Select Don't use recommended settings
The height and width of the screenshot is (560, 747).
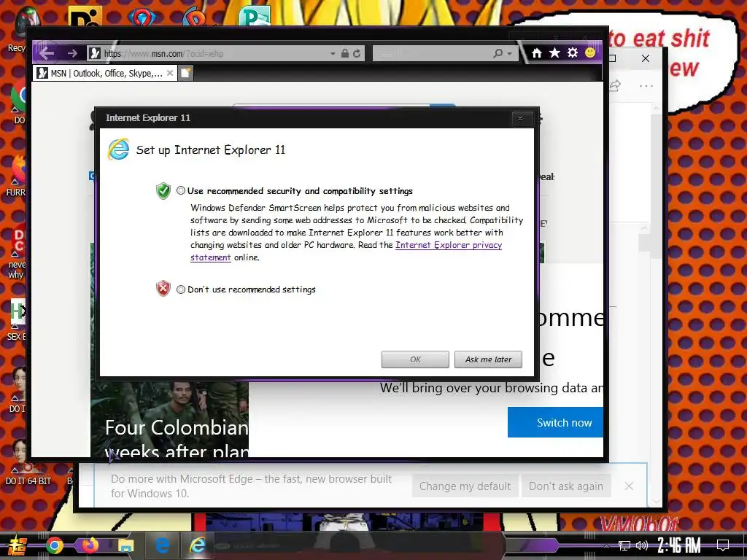point(181,289)
